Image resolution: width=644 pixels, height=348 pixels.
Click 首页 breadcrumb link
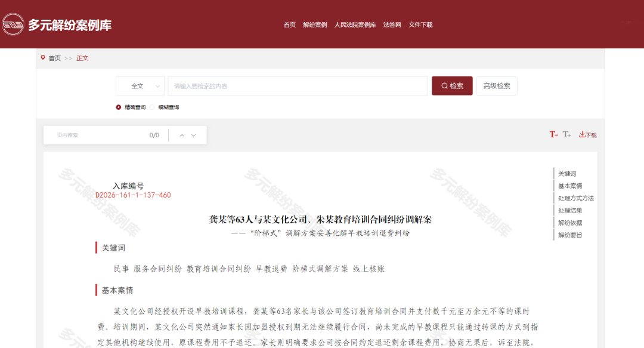(x=55, y=58)
